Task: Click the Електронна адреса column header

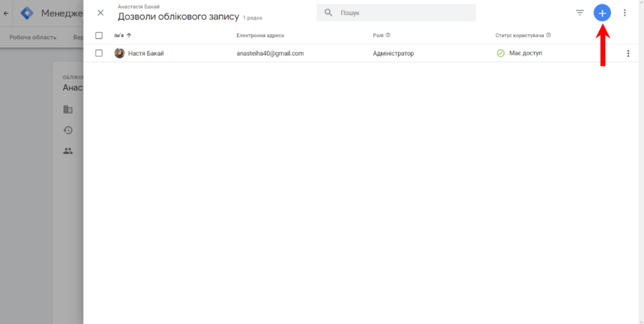Action: coord(260,35)
